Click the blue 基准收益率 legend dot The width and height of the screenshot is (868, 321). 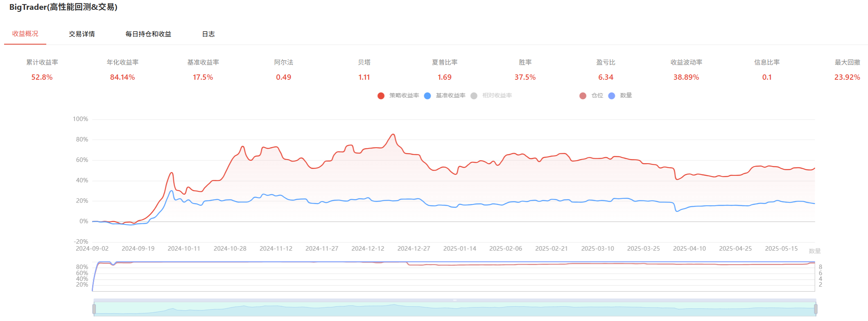[x=427, y=96]
